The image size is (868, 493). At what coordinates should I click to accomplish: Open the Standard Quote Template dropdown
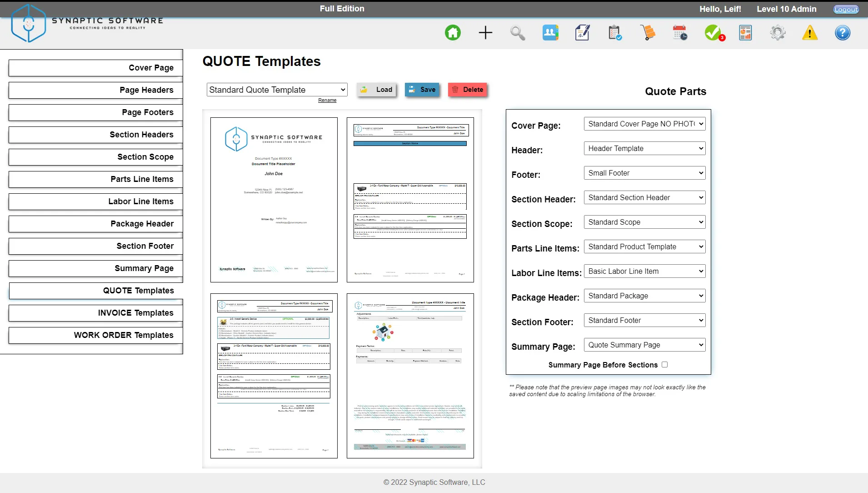tap(277, 90)
